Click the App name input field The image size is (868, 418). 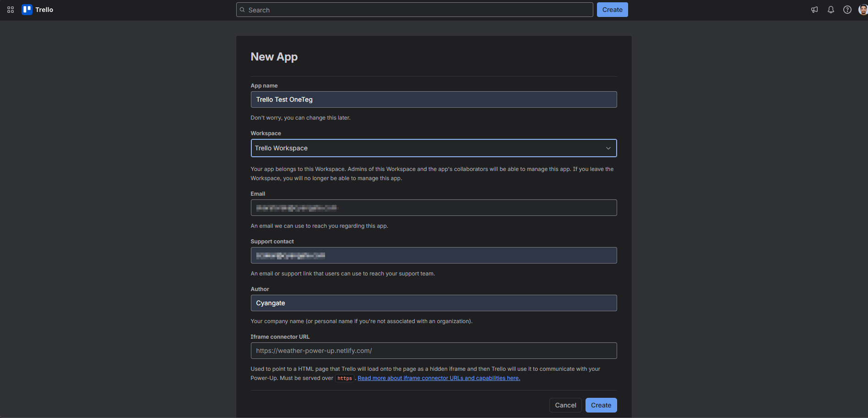(x=434, y=99)
